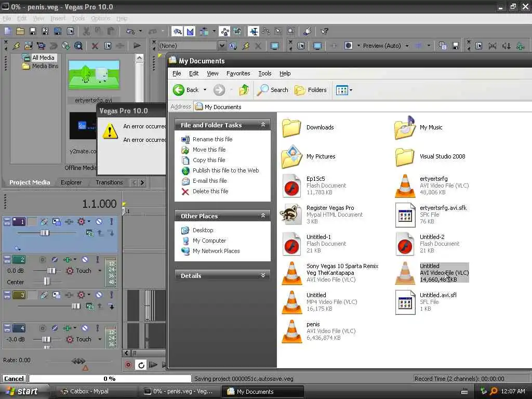Toggle solo on video track 3
The height and width of the screenshot is (399, 532).
click(x=111, y=295)
